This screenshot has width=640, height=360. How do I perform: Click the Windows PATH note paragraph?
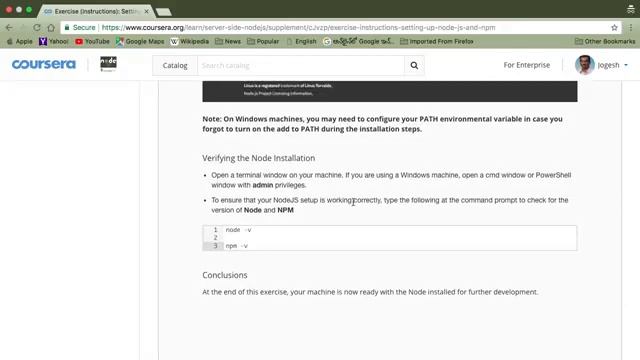coord(382,124)
